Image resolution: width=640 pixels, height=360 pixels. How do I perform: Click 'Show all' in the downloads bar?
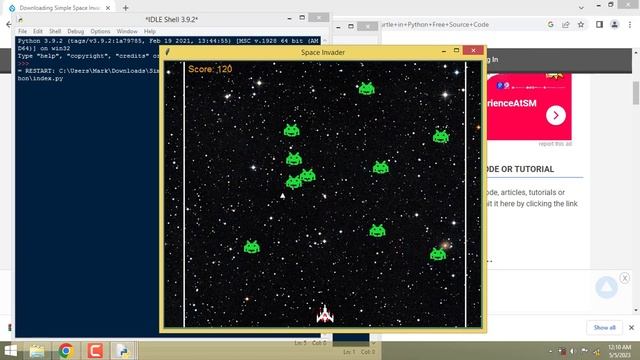point(604,327)
